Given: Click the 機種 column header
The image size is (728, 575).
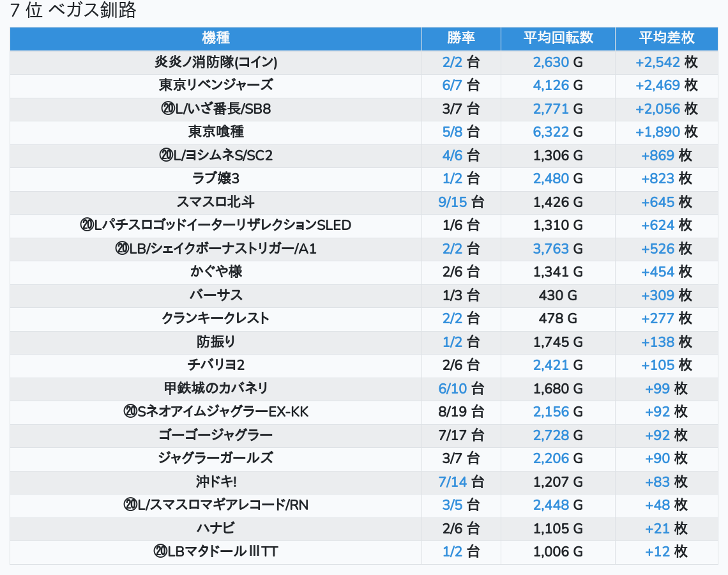Looking at the screenshot, I should [x=216, y=38].
